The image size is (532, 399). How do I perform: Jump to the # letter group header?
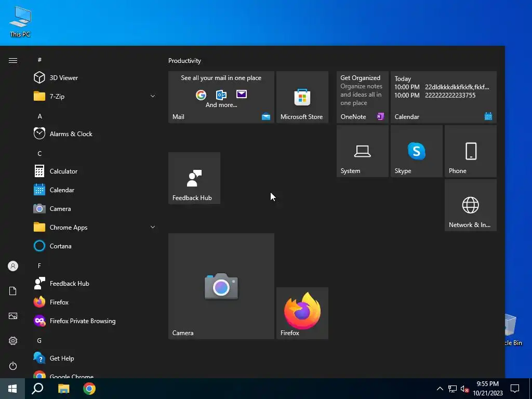(x=39, y=60)
